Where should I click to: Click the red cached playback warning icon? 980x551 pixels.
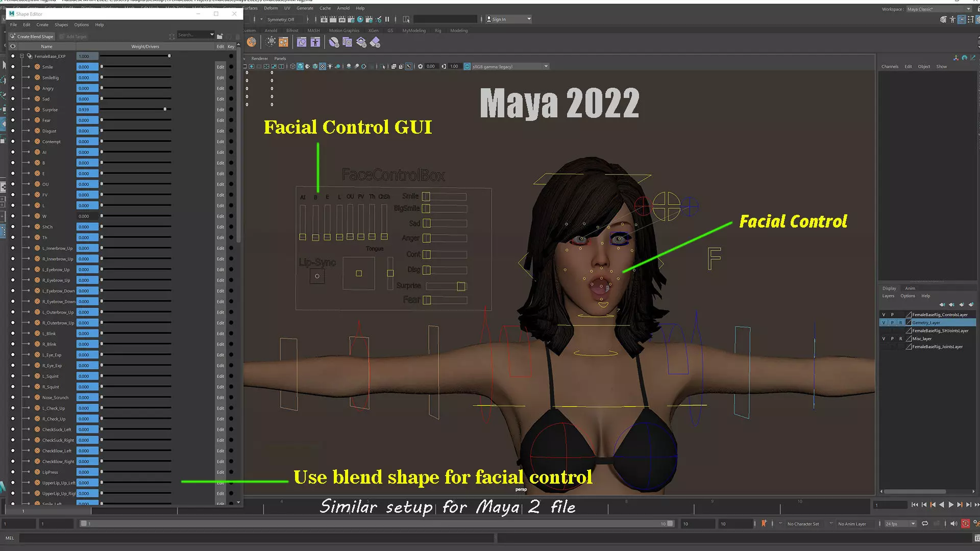[x=965, y=523]
